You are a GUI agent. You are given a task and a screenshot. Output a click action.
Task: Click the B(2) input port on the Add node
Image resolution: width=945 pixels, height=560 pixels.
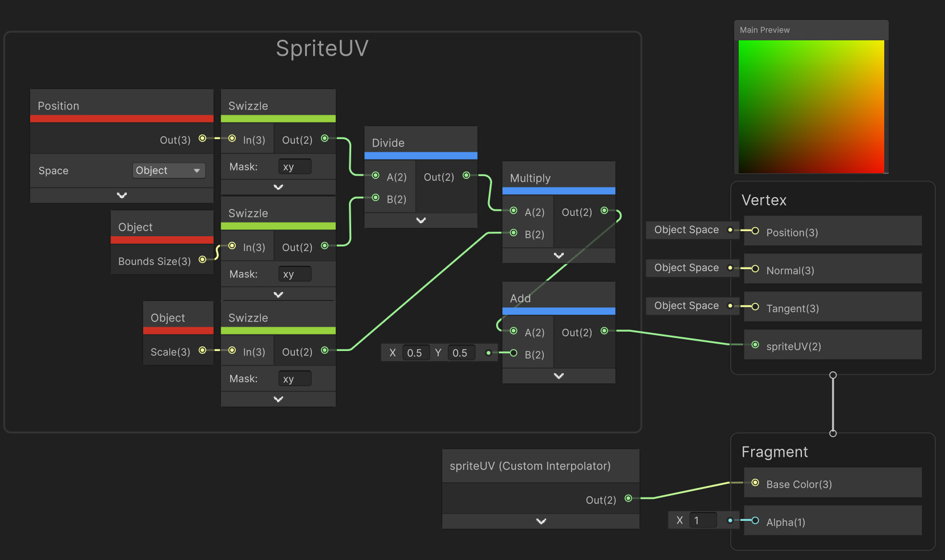click(513, 354)
